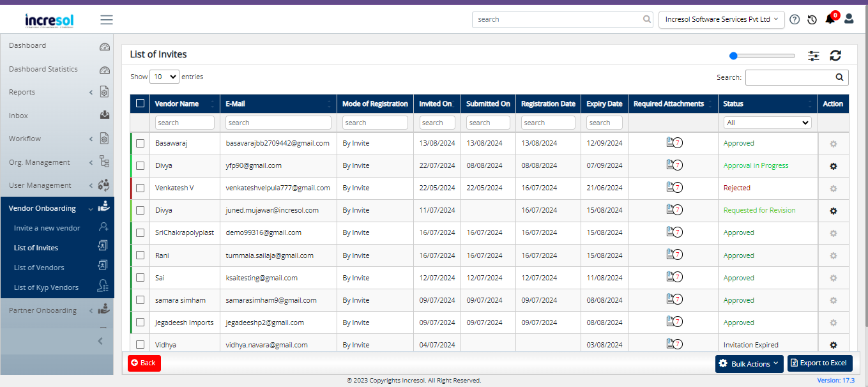868x387 pixels.
Task: Sort by E-Mail column header
Action: 278,103
